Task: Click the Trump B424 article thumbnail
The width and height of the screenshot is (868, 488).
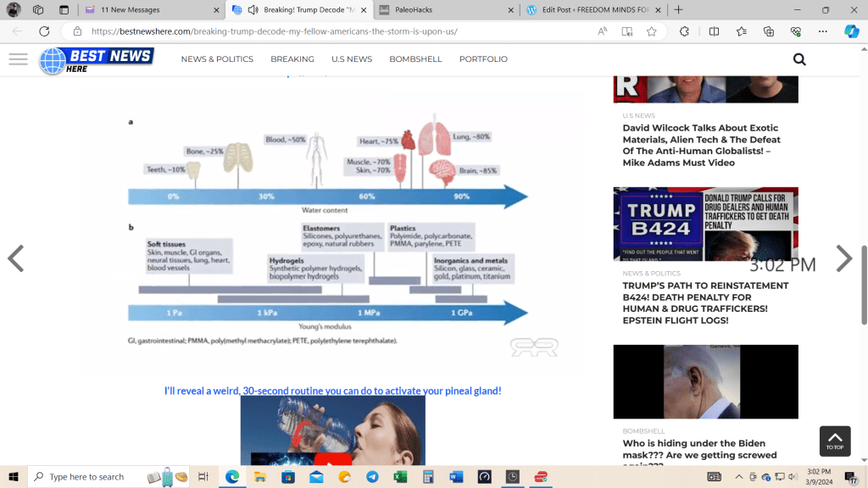Action: click(x=705, y=224)
